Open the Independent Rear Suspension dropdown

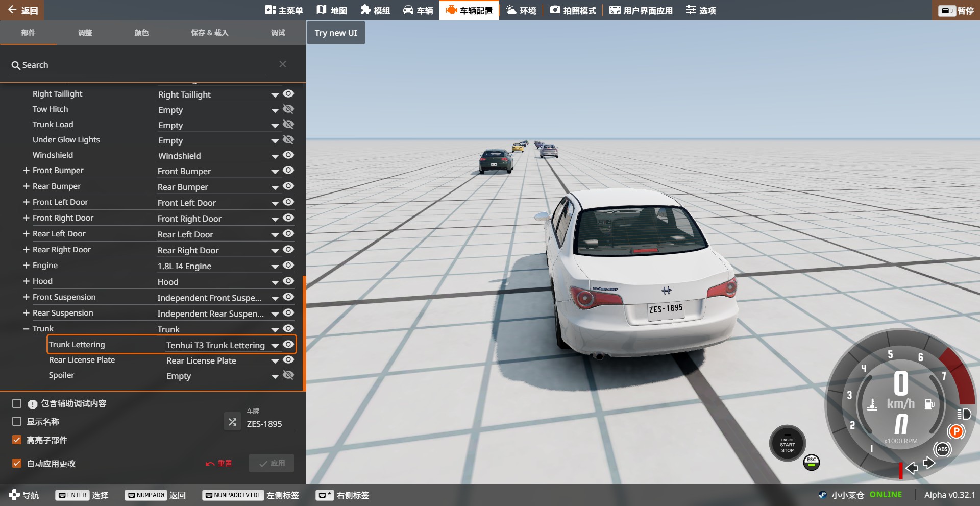click(x=219, y=314)
